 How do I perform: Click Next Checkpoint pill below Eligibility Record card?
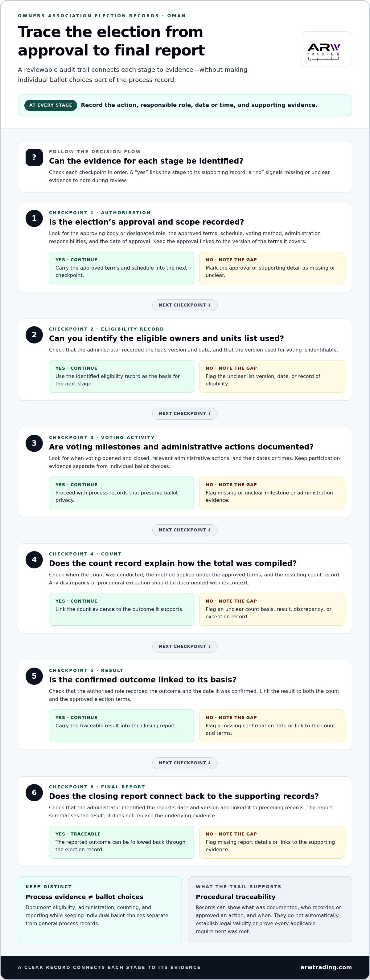[185, 413]
